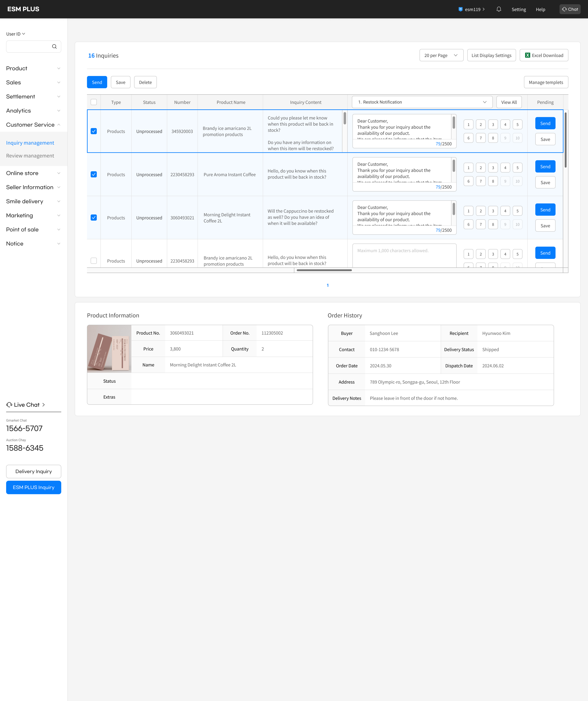Image resolution: width=588 pixels, height=701 pixels.
Task: Click Excel Download with green Excel icon
Action: pos(544,55)
